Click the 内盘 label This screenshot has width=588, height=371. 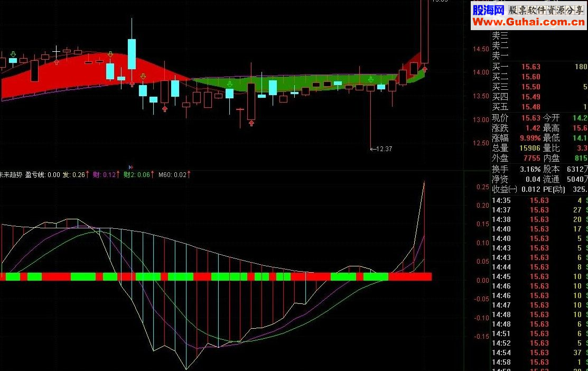(x=551, y=159)
